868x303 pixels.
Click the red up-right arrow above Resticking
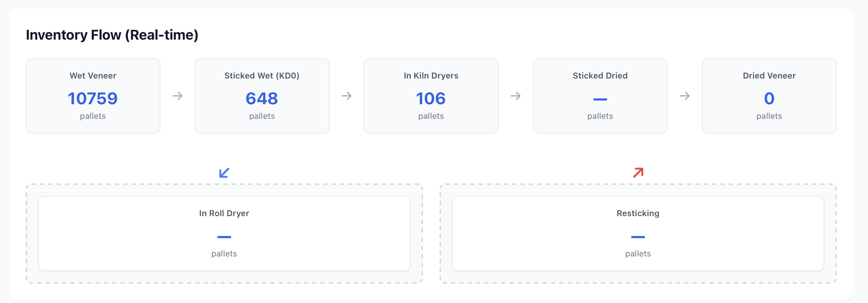638,173
